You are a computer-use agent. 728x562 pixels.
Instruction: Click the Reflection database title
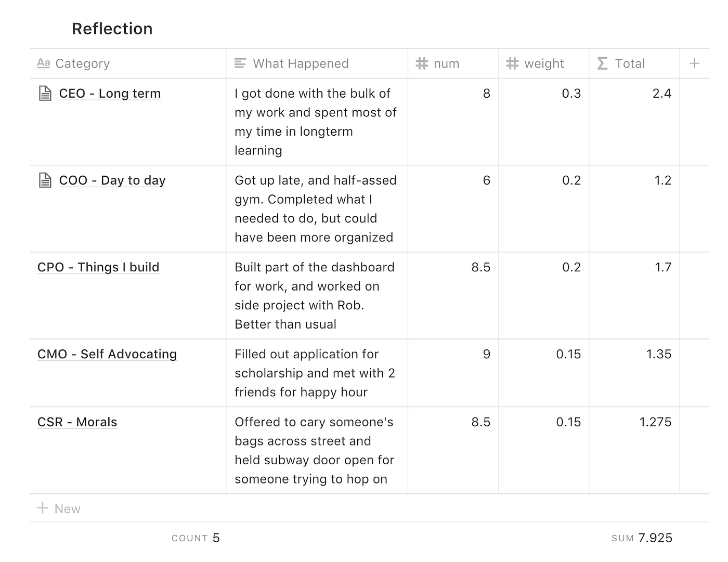pos(112,29)
